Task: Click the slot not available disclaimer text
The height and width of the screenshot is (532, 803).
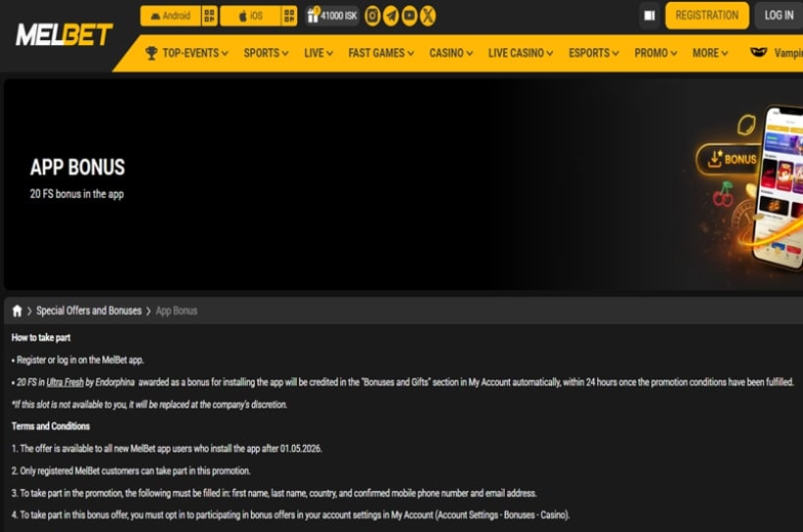Action: [x=150, y=405]
